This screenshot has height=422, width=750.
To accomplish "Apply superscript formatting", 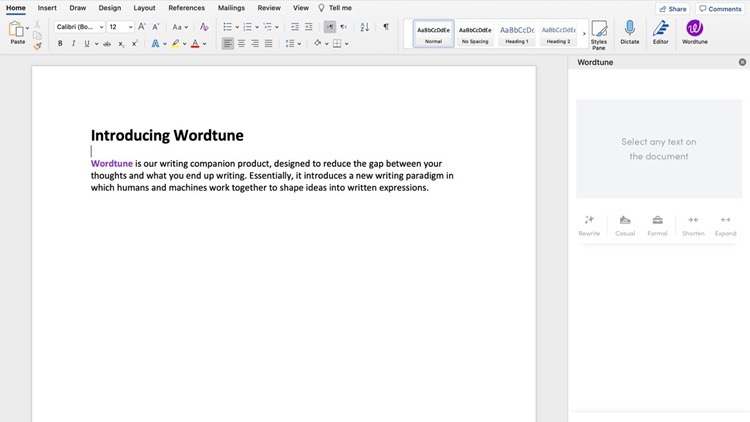I will click(x=135, y=44).
